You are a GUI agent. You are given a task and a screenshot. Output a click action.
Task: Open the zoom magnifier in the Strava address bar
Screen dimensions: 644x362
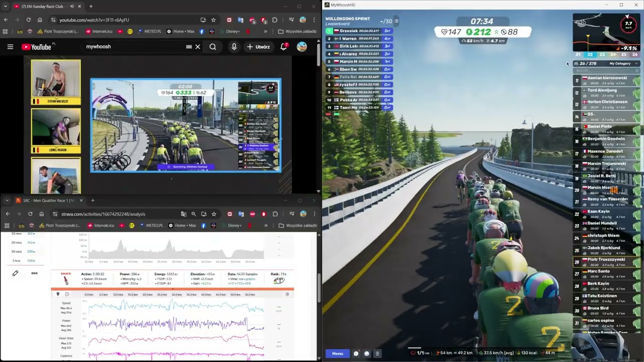194,214
